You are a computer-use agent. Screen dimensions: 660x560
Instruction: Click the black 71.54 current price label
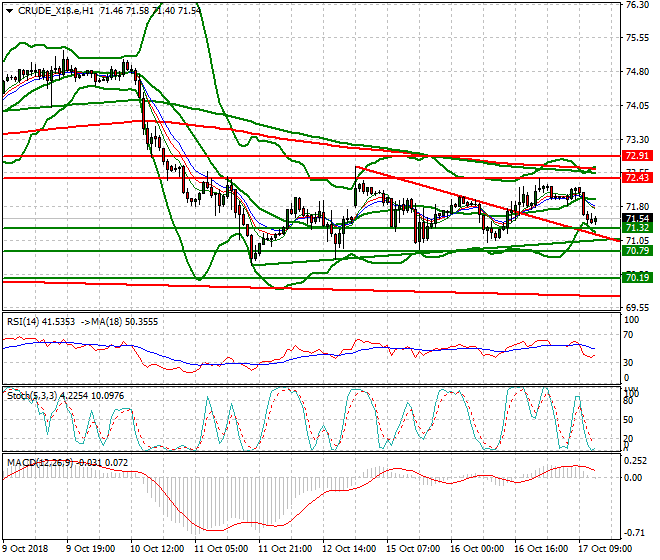[637, 218]
